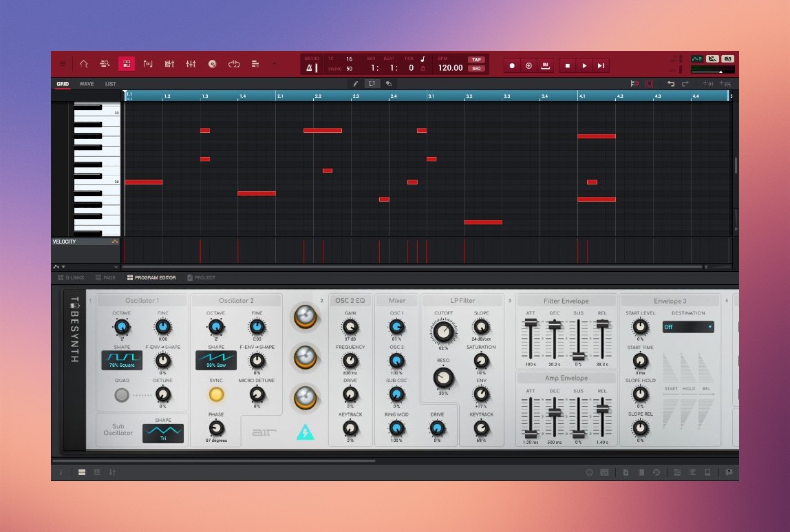Image resolution: width=790 pixels, height=532 pixels.
Task: Enable QUAD mode on Oscillator 1
Action: pyautogui.click(x=122, y=394)
